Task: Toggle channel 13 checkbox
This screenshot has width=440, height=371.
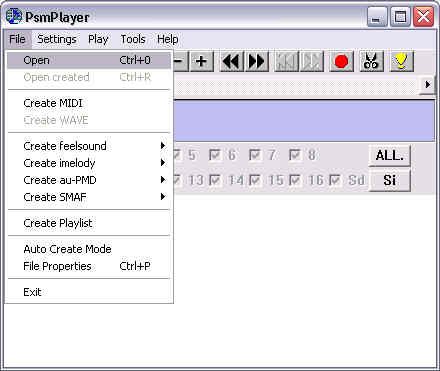Action: (177, 180)
